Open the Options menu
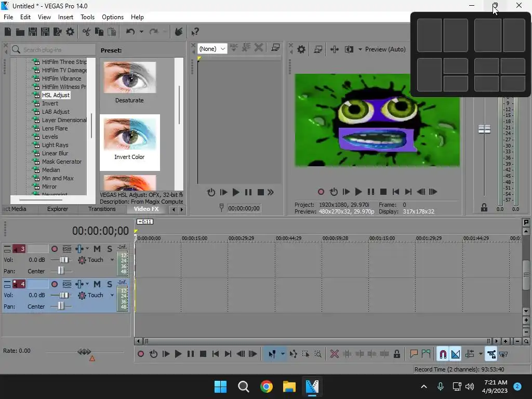 113,17
